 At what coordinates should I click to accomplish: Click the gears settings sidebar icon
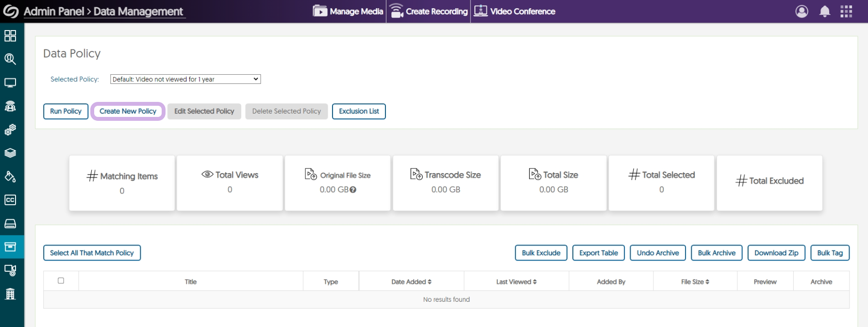point(10,130)
